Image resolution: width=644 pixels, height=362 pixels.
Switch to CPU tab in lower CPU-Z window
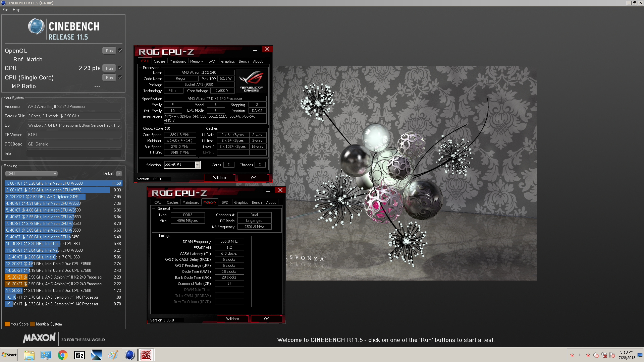pyautogui.click(x=158, y=202)
